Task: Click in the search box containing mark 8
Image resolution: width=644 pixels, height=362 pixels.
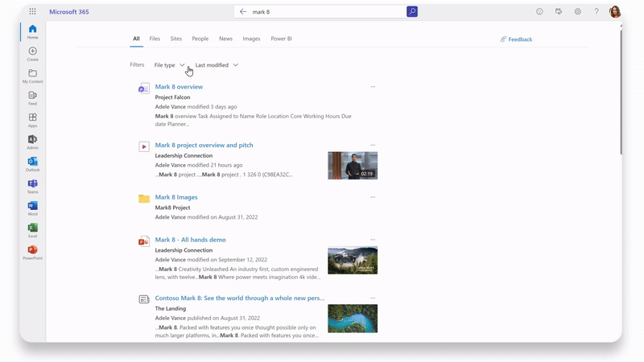Action: pos(327,12)
